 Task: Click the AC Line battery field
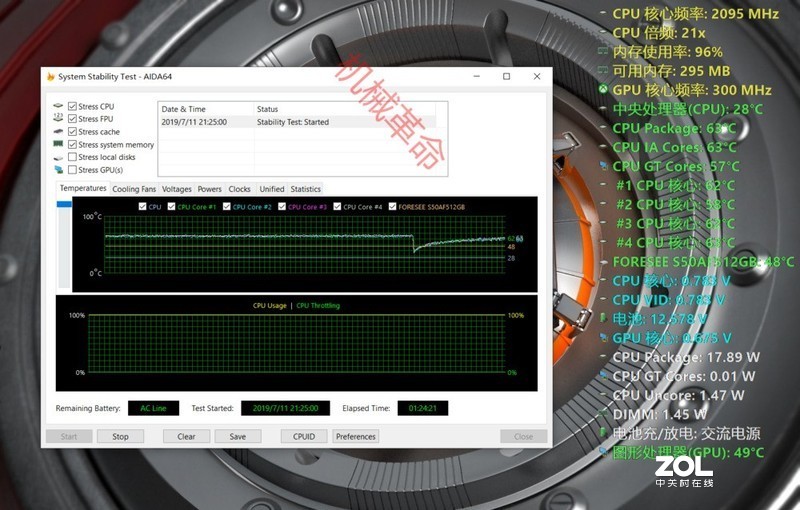point(153,408)
